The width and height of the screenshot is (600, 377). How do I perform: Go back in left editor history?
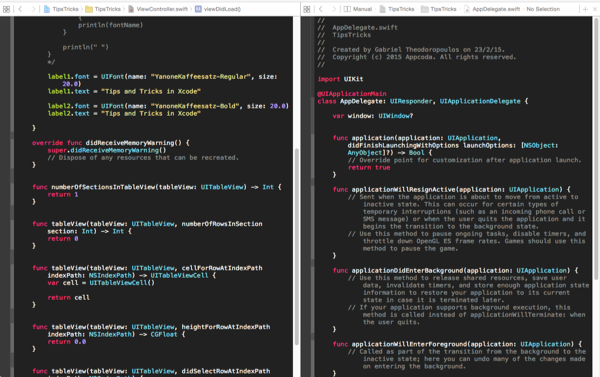point(20,9)
